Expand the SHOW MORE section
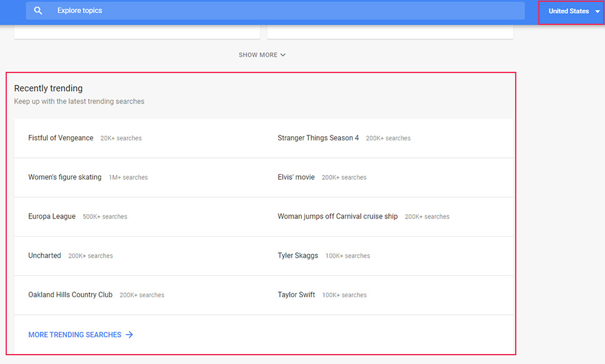605x364 pixels. (262, 55)
